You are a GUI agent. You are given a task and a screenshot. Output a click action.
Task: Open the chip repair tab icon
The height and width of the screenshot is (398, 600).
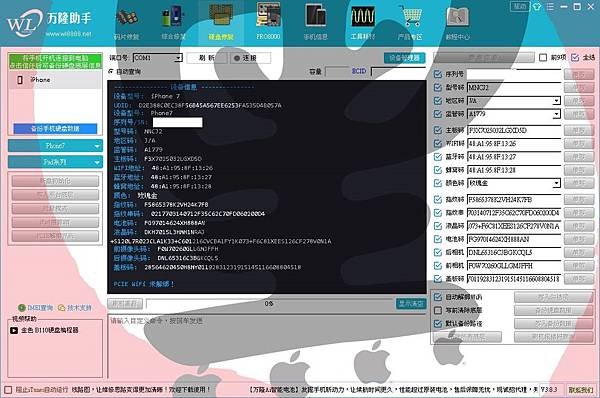click(x=127, y=18)
